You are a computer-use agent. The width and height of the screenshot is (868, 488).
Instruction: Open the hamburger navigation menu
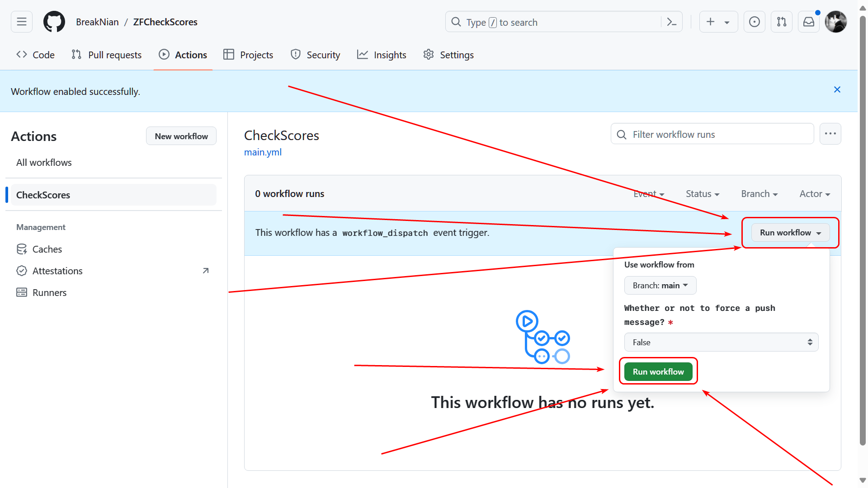pyautogui.click(x=22, y=22)
